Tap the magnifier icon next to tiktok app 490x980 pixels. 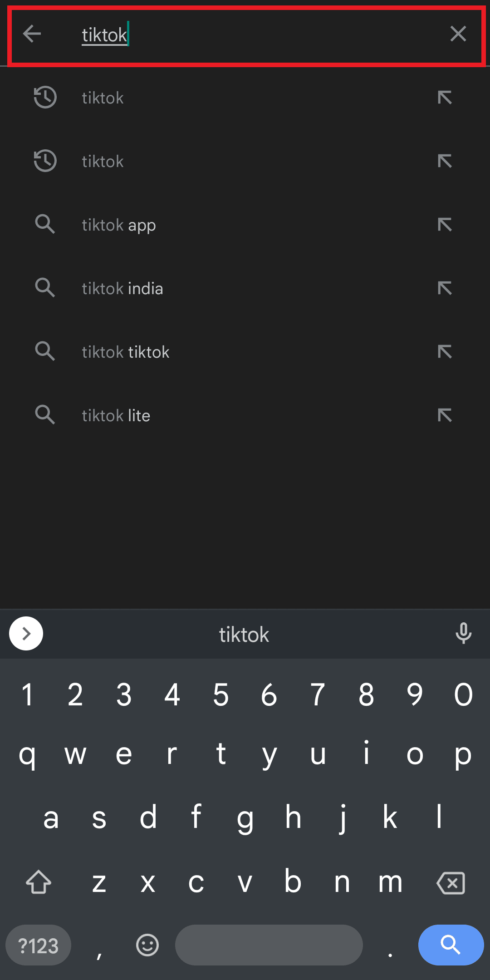[44, 224]
